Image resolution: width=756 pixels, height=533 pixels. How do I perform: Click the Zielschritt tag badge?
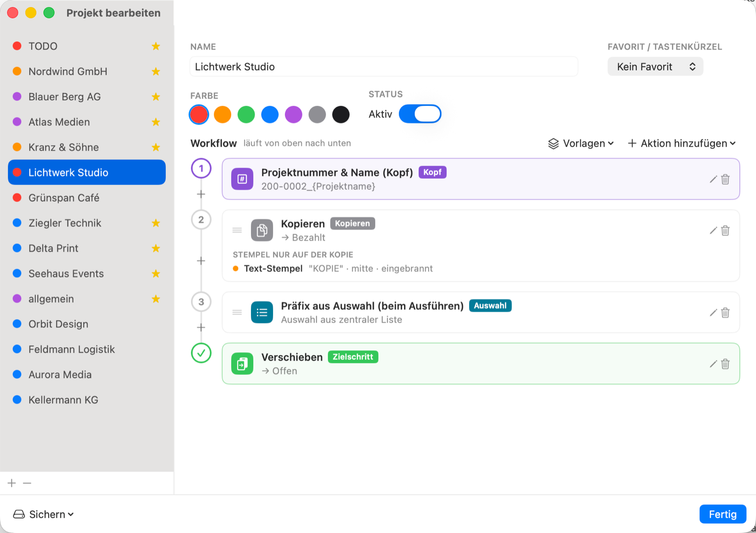[353, 357]
